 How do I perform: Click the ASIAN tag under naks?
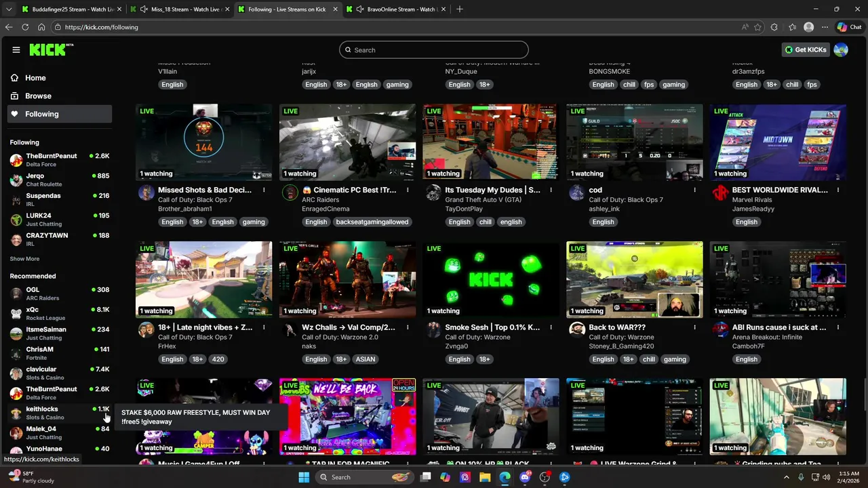tap(365, 359)
